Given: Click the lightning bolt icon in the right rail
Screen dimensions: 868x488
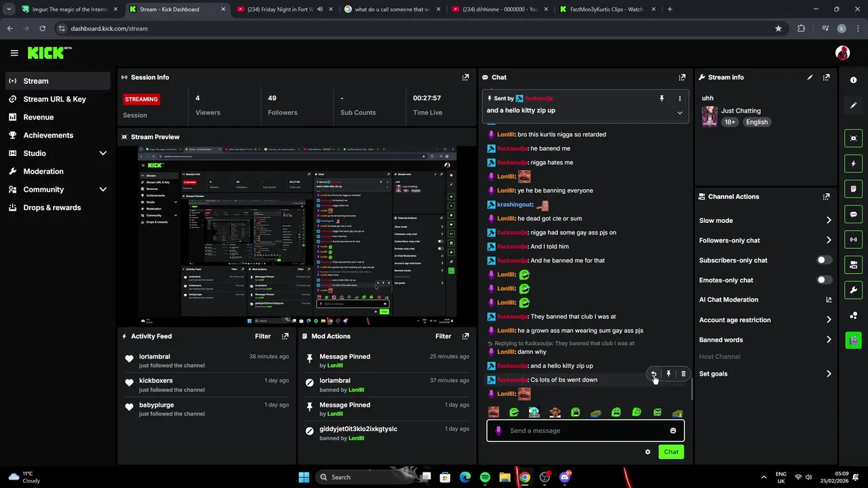Looking at the screenshot, I should click(853, 163).
